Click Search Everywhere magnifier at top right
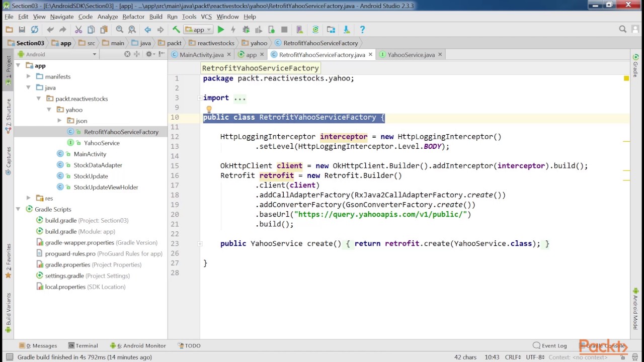644x362 pixels. click(623, 30)
